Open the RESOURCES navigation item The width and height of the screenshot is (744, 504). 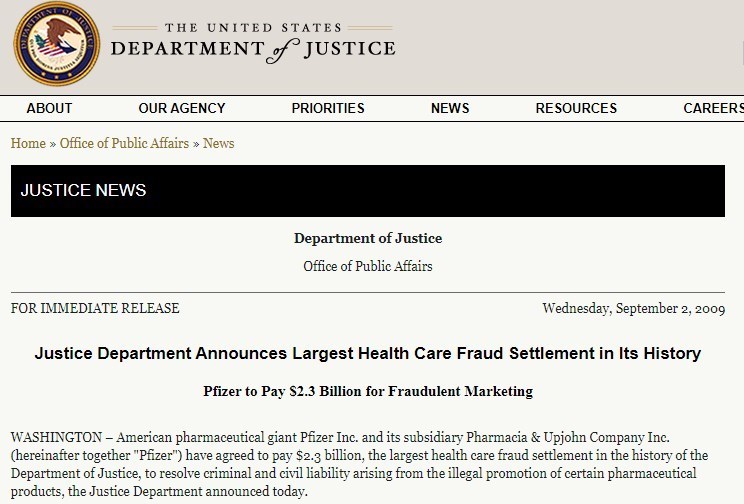tap(576, 108)
